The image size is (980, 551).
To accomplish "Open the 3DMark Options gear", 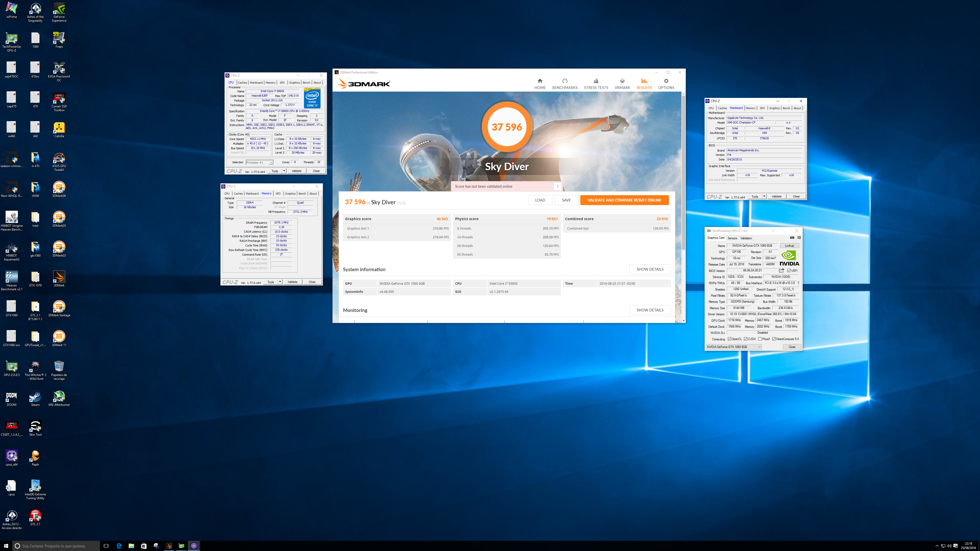I will [666, 84].
